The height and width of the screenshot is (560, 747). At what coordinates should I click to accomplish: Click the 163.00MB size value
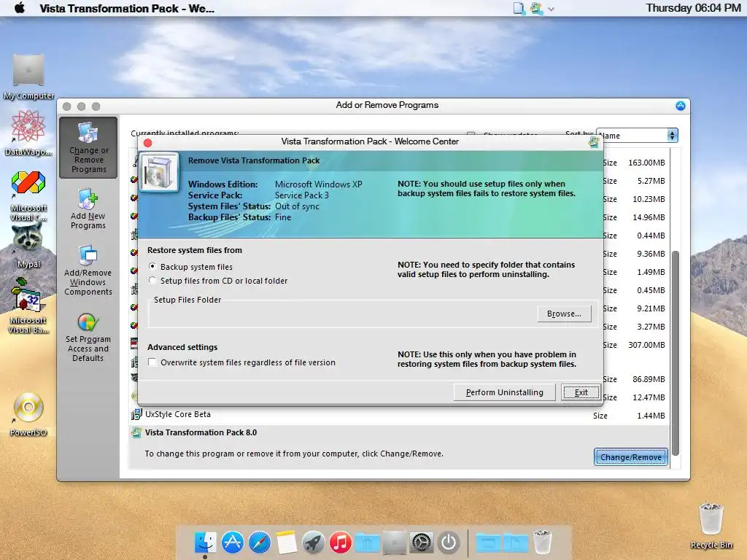[646, 163]
